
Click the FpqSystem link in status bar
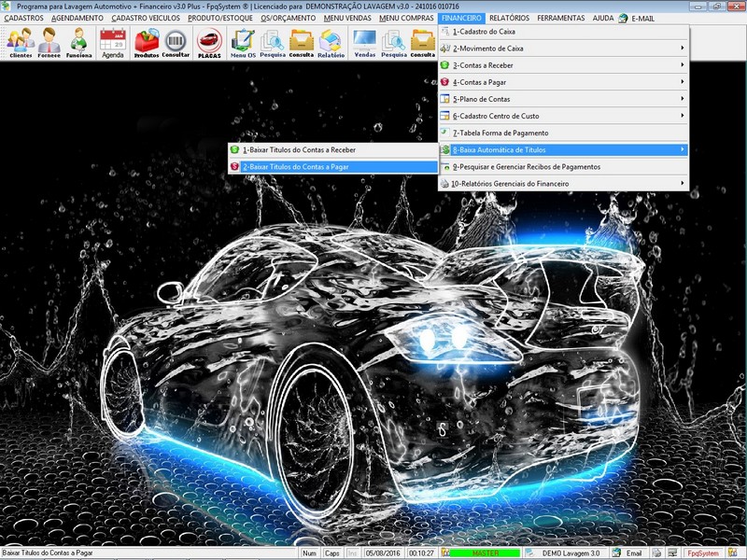pos(702,553)
